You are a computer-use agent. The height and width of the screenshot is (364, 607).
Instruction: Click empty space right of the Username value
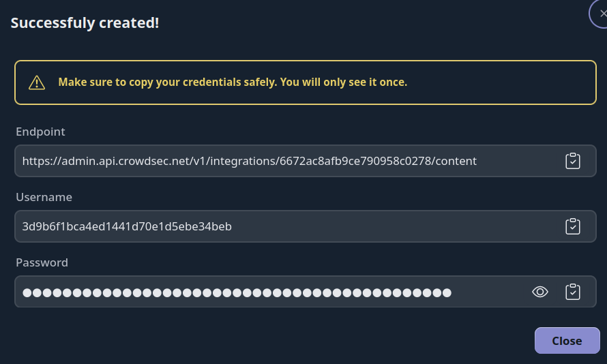pyautogui.click(x=396, y=226)
